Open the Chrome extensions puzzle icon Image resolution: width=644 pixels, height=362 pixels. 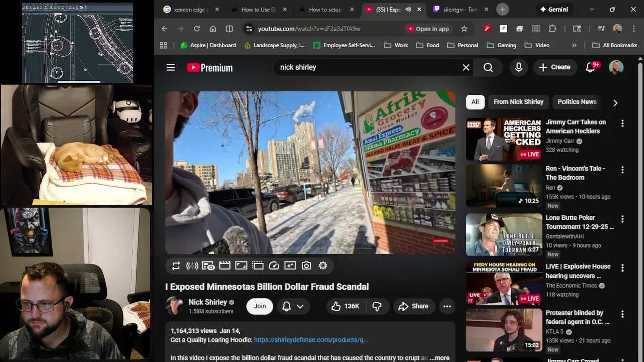click(x=552, y=29)
